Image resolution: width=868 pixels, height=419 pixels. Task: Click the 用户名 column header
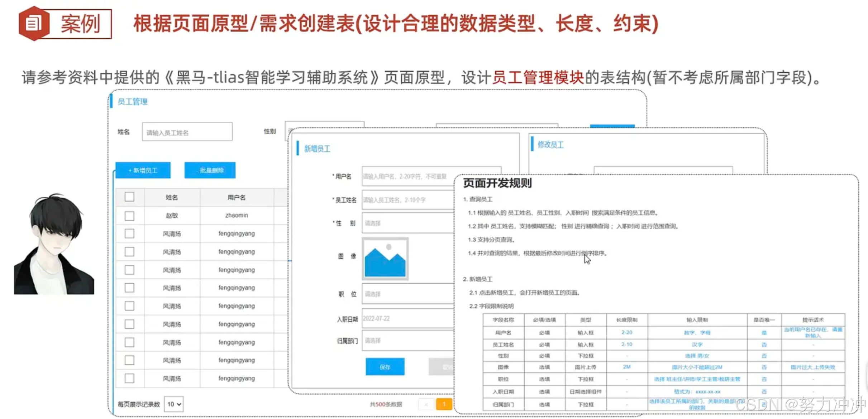[x=237, y=197]
